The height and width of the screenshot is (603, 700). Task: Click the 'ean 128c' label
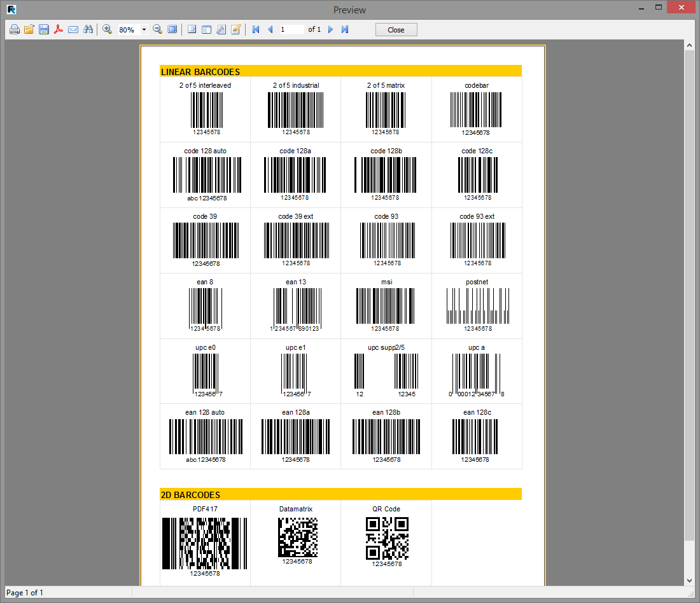[477, 412]
